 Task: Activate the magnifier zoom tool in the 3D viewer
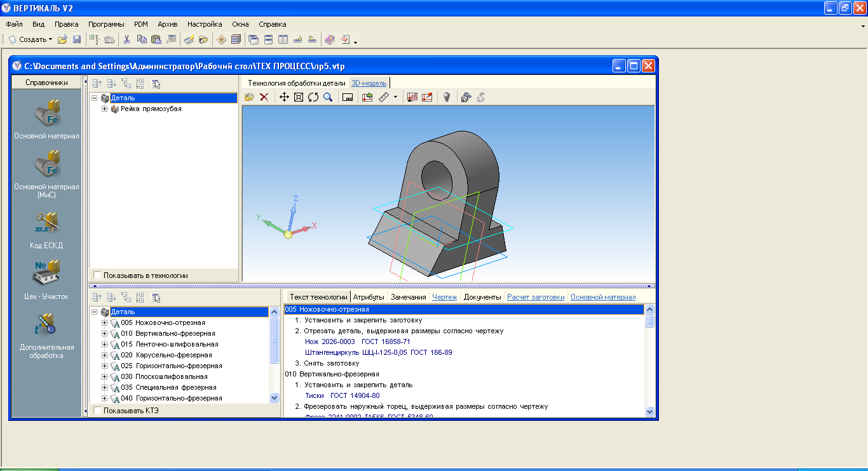click(x=328, y=97)
